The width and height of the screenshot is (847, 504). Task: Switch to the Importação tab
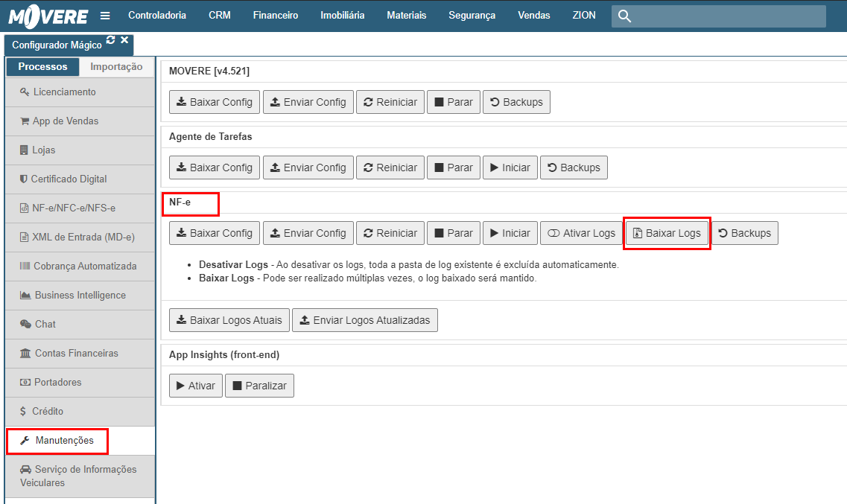pyautogui.click(x=117, y=66)
